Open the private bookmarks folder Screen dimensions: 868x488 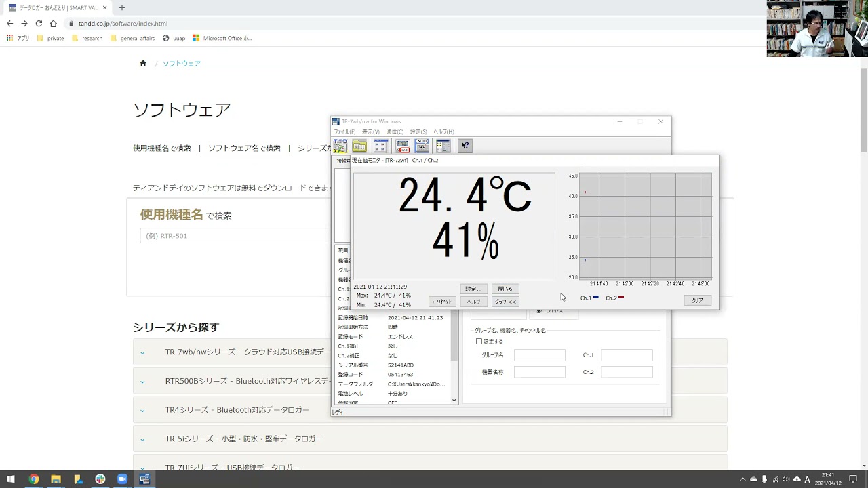(51, 38)
